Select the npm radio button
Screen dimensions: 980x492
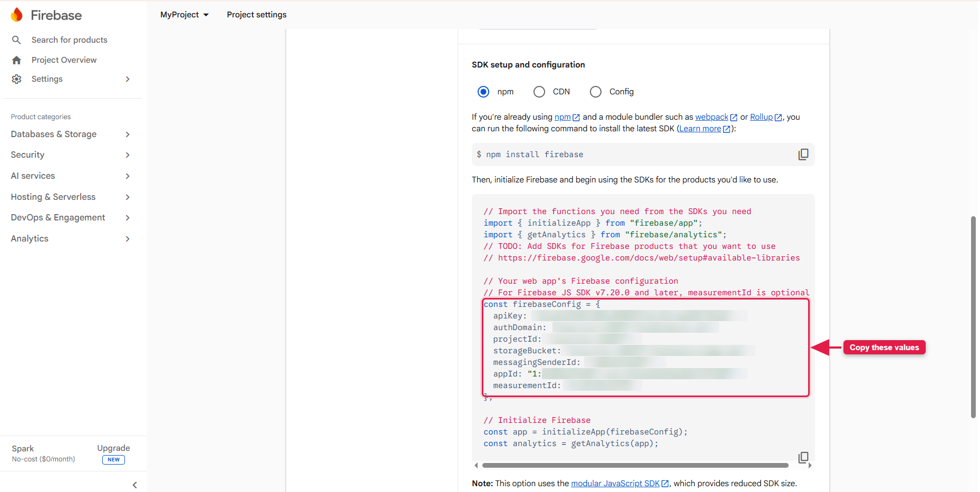pyautogui.click(x=483, y=92)
